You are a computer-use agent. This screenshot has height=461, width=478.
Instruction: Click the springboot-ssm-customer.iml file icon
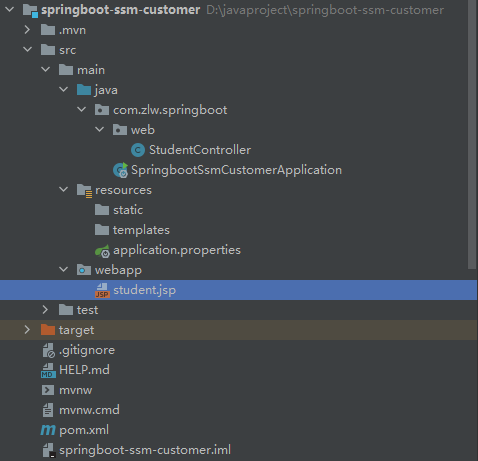click(49, 450)
